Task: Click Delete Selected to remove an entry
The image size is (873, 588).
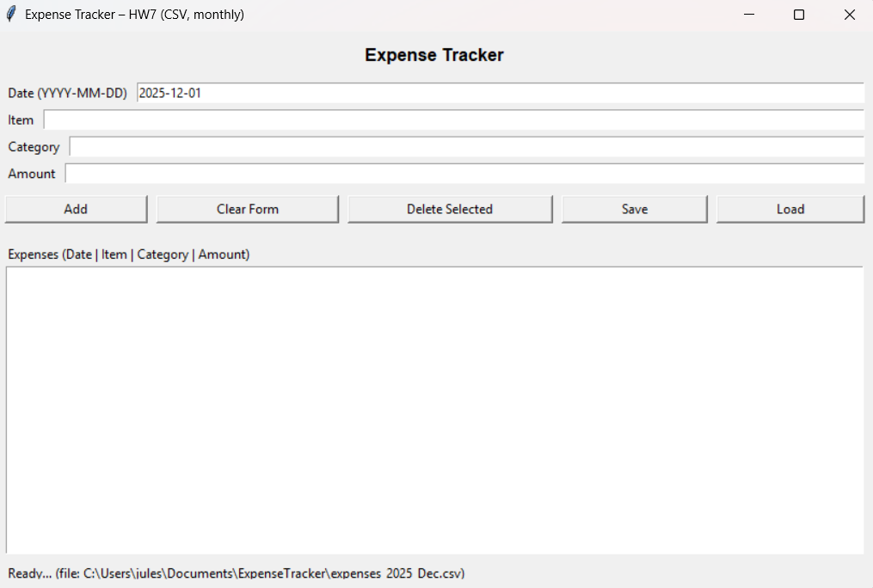Action: click(450, 208)
